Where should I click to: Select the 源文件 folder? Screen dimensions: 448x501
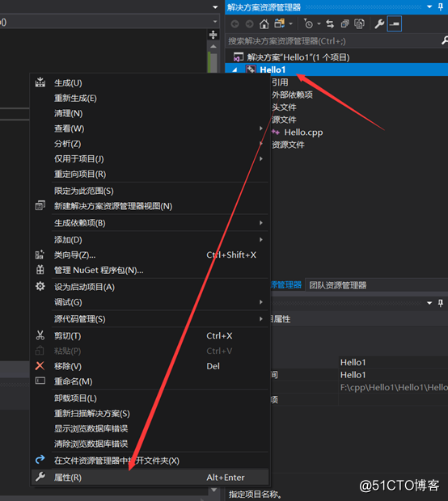[284, 120]
